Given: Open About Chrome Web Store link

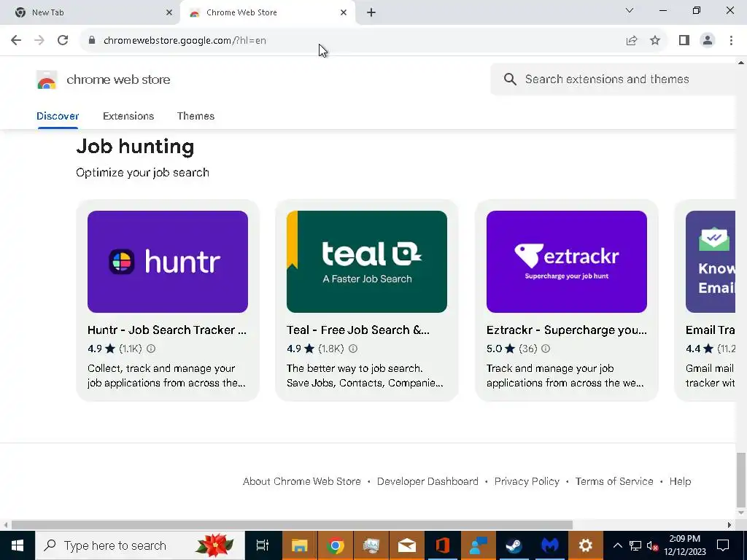Looking at the screenshot, I should tap(301, 481).
